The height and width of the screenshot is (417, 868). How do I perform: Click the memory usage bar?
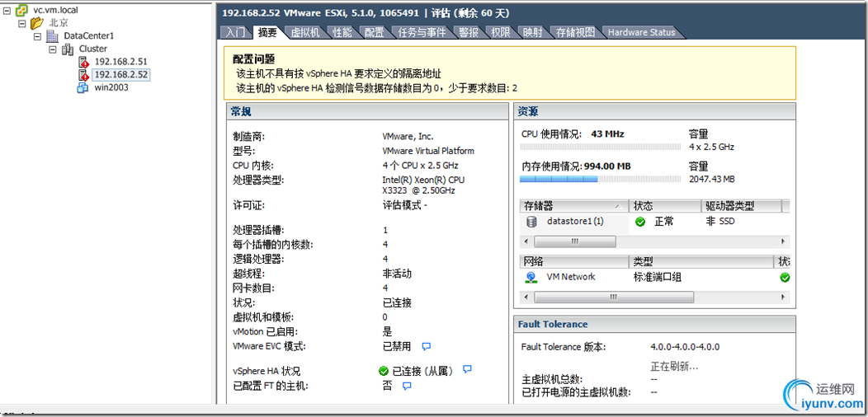tap(598, 179)
